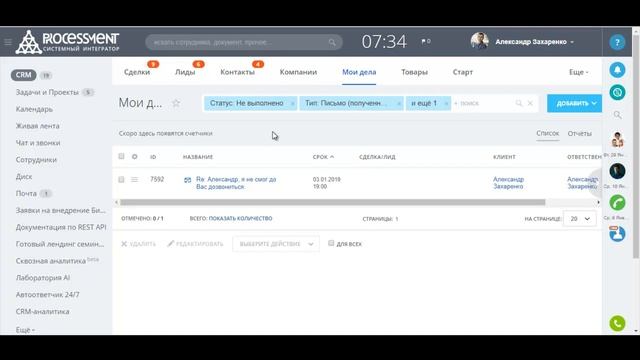Click the search magnifier in the top bar
The width and height of the screenshot is (640, 360).
[x=332, y=42]
